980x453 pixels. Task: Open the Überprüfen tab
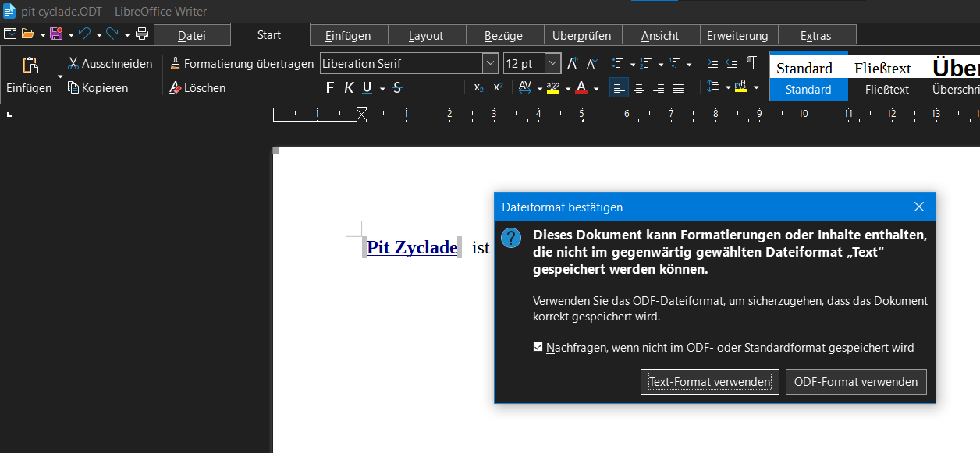[x=581, y=35]
